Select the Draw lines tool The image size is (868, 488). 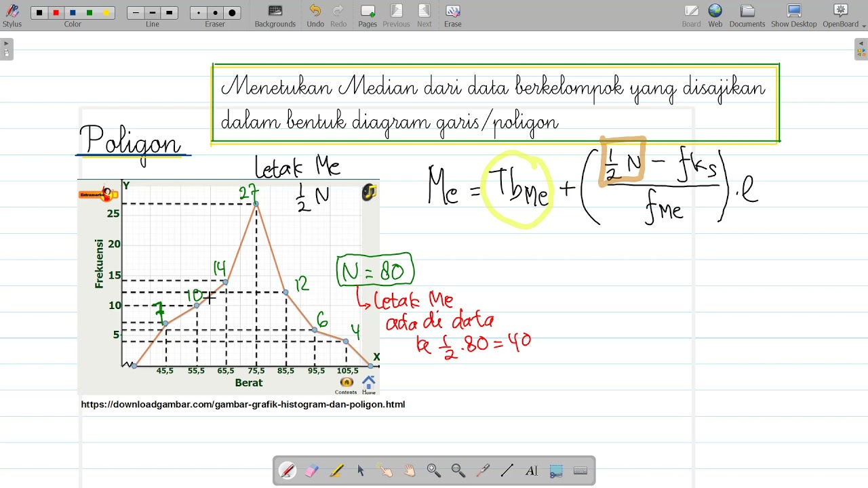507,470
